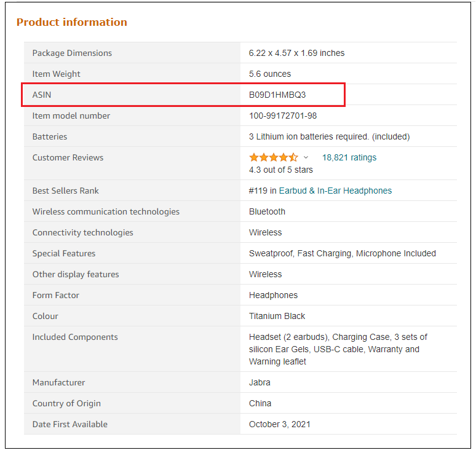This screenshot has width=476, height=453.
Task: Click the #119 Best Sellers Rank text
Action: pos(258,191)
